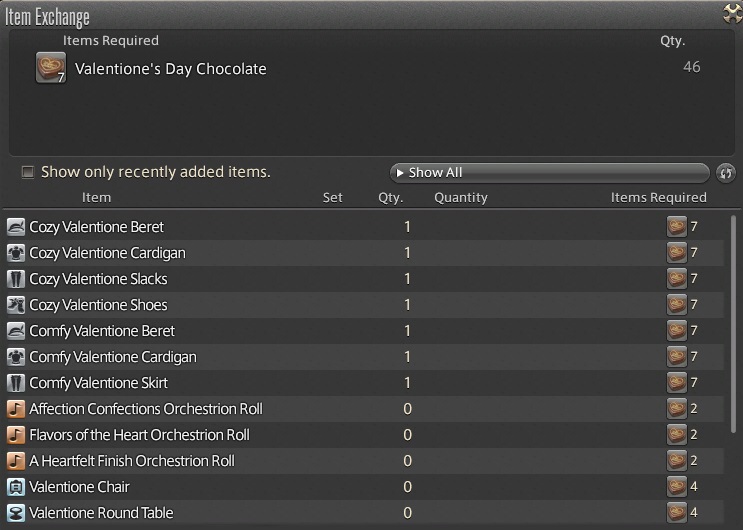743x530 pixels.
Task: Enable Show only recently added items checkbox
Action: pyautogui.click(x=28, y=172)
